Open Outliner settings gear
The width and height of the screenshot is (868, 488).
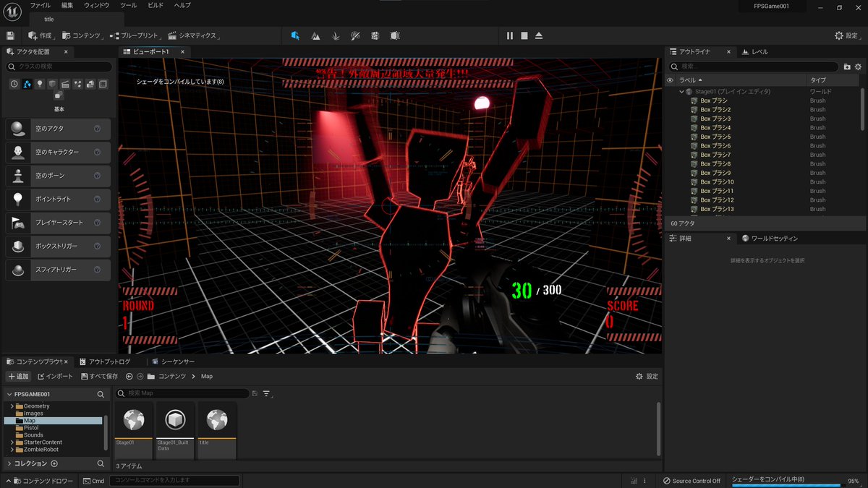pyautogui.click(x=859, y=67)
